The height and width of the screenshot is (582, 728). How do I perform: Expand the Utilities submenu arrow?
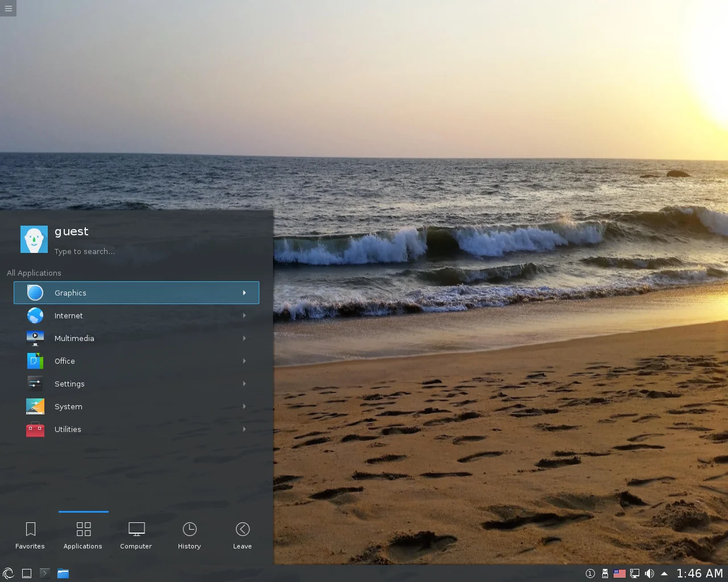tap(245, 429)
